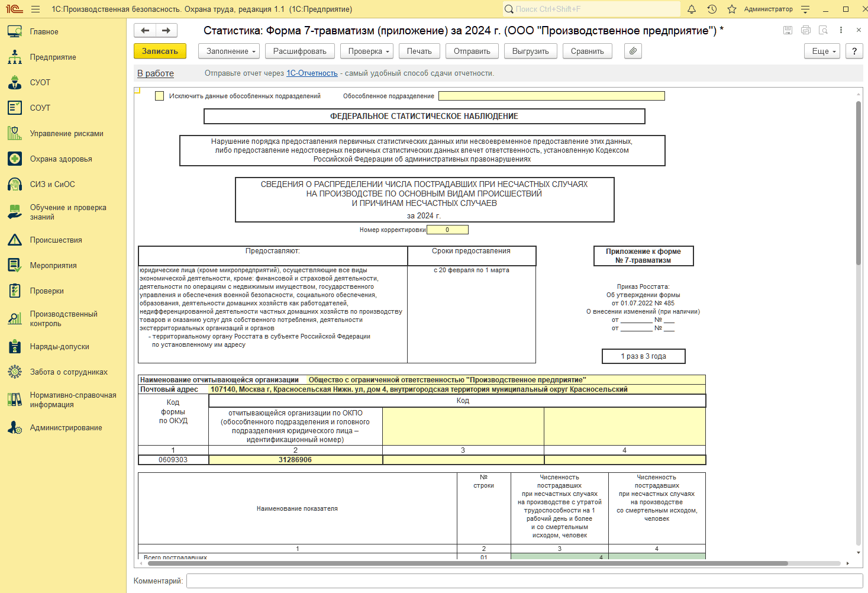Click the Печать button

[x=420, y=51]
